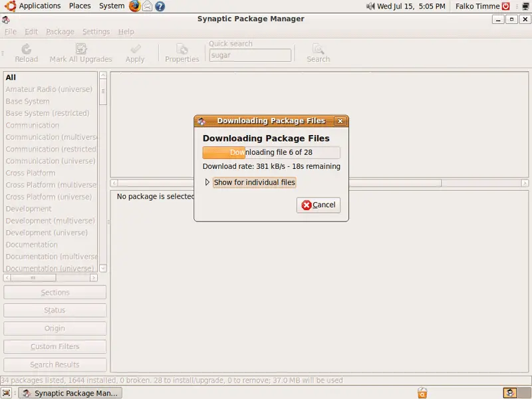Click the Reload toolbar icon
This screenshot has height=399, width=532.
pyautogui.click(x=27, y=49)
